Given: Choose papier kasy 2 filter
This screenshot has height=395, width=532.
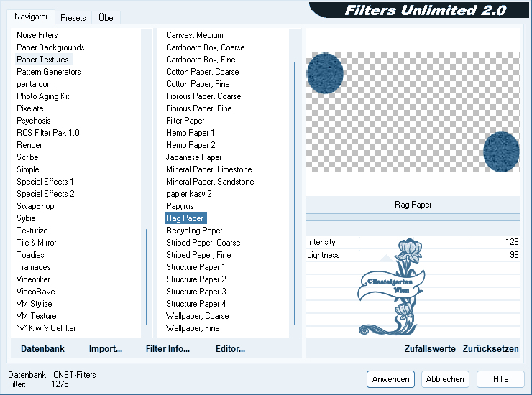Looking at the screenshot, I should pos(189,194).
